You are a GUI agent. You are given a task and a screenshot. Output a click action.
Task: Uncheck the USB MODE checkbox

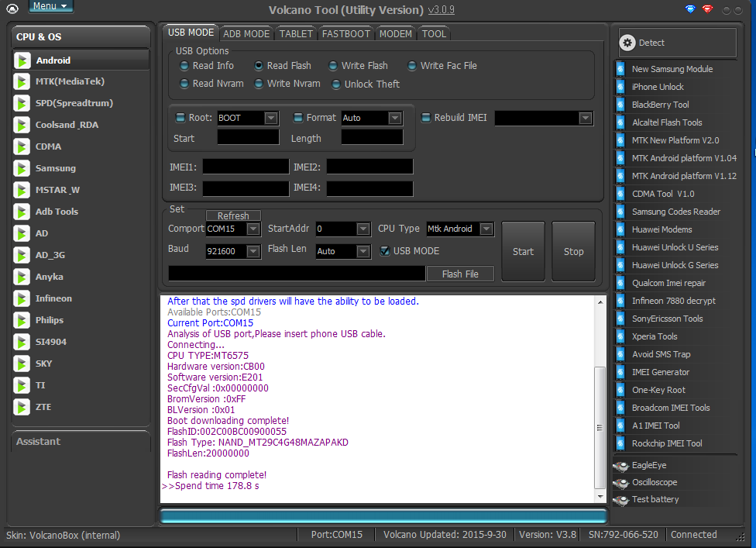point(385,251)
